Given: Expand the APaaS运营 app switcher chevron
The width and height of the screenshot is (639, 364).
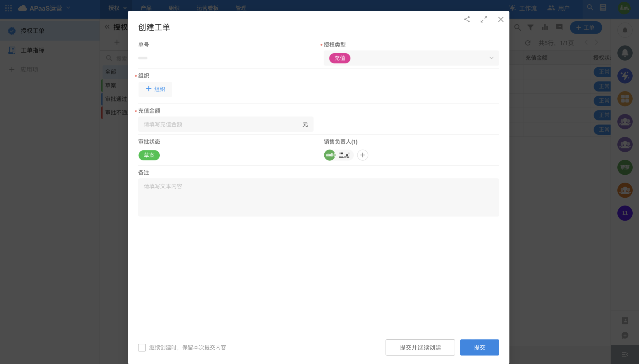Looking at the screenshot, I should [69, 8].
